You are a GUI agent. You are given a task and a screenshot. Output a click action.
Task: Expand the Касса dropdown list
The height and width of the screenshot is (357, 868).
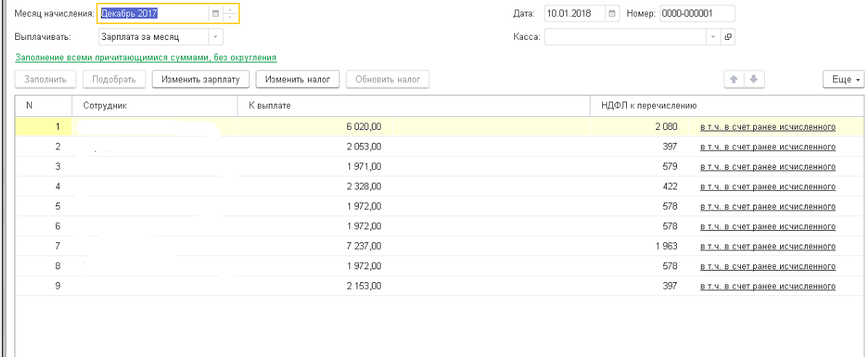713,37
